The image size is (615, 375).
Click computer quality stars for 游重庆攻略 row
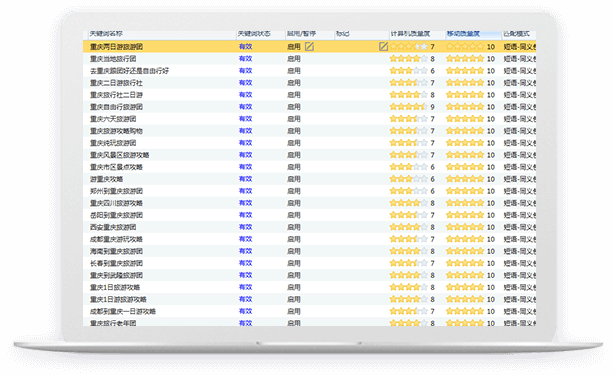point(408,179)
